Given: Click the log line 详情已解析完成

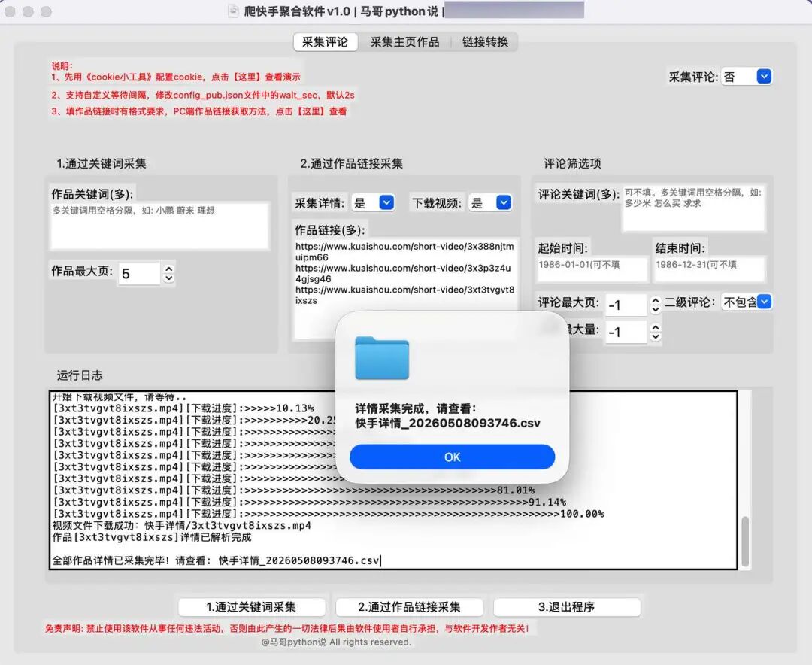Looking at the screenshot, I should click(x=152, y=537).
